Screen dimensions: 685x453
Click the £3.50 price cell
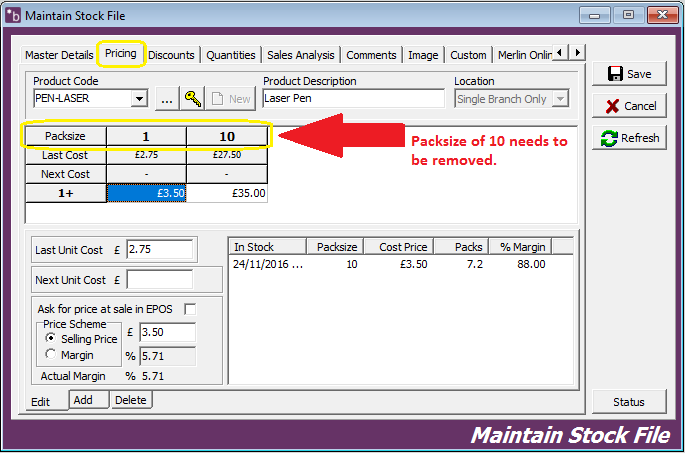pos(146,193)
